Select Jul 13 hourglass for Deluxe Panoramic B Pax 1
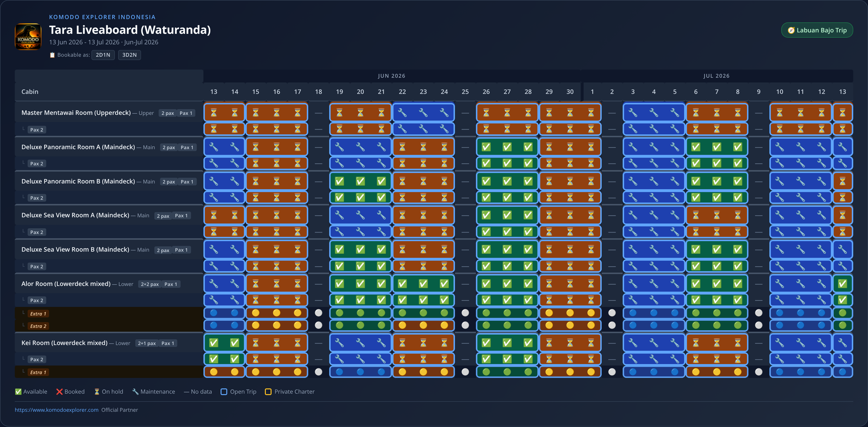 [x=842, y=181]
